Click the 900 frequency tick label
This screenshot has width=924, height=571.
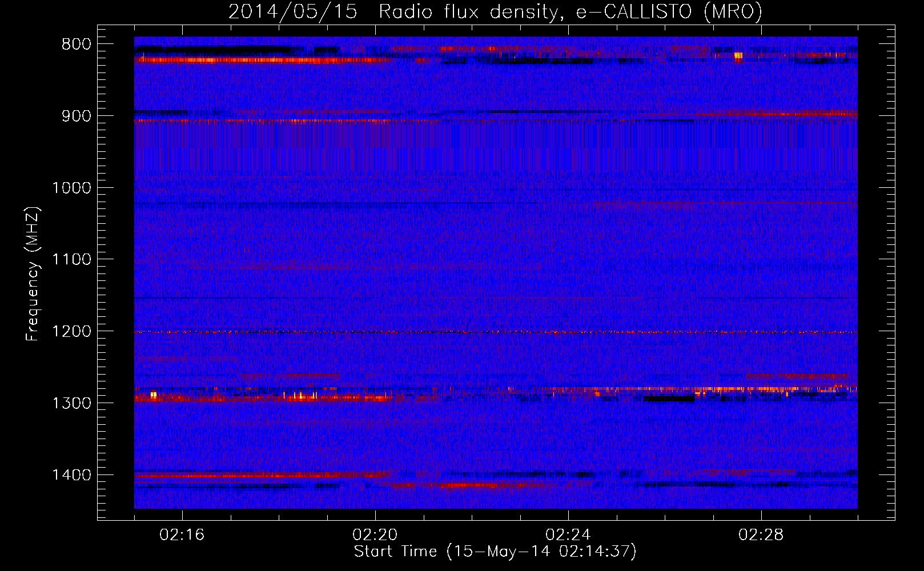[77, 116]
